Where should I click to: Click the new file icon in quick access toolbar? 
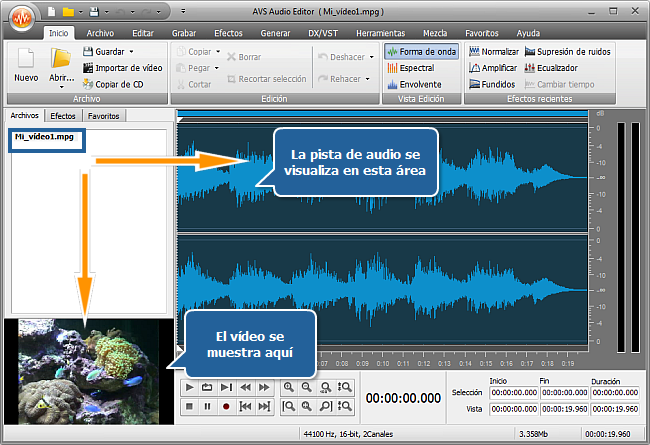51,12
